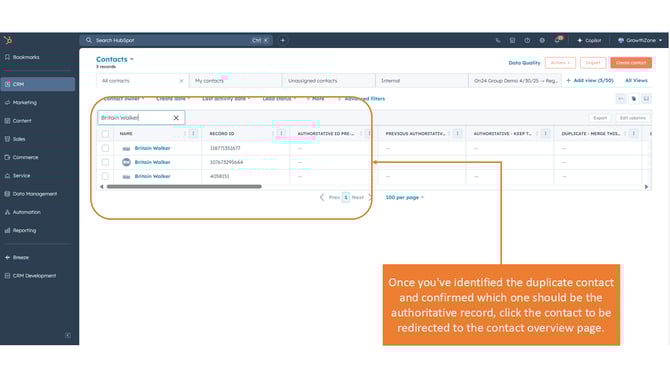Expand the Contacts object dropdown
Screen dimensions: 670x376
[x=115, y=59]
